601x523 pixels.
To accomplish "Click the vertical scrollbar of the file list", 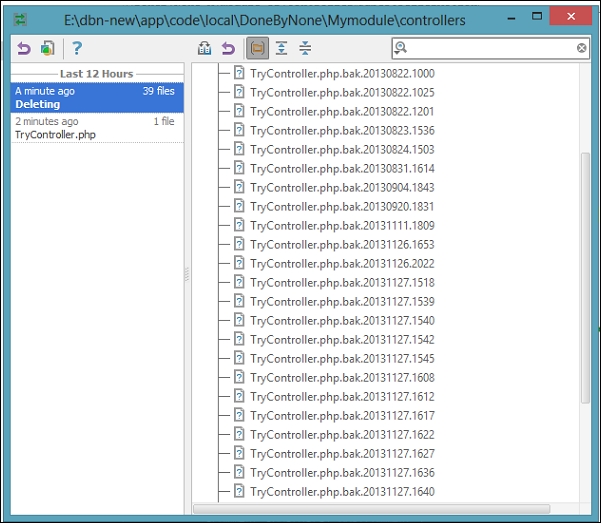I will click(x=585, y=278).
